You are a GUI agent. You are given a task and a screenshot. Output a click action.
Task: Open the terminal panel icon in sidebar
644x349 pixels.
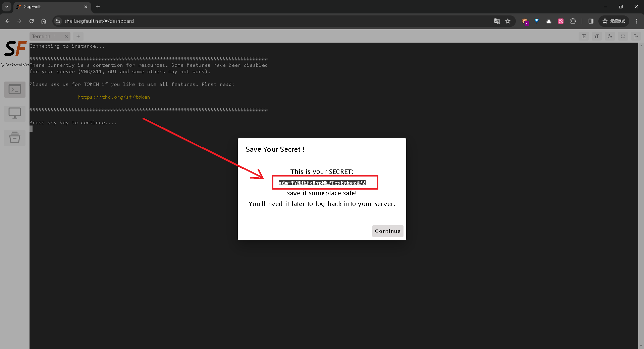coord(15,90)
